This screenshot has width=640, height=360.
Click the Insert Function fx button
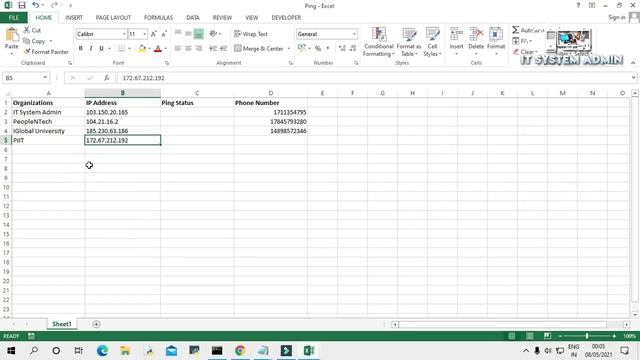pos(107,78)
